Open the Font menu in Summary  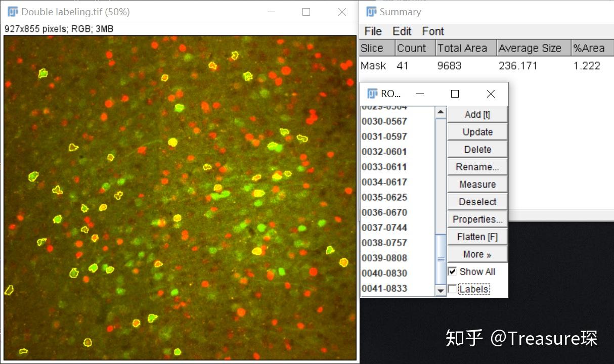tap(432, 31)
